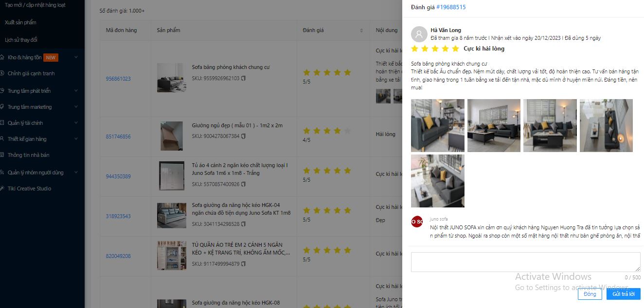Copy SKU 5570857400926 via copy icon
This screenshot has height=308, width=644.
pyautogui.click(x=244, y=184)
